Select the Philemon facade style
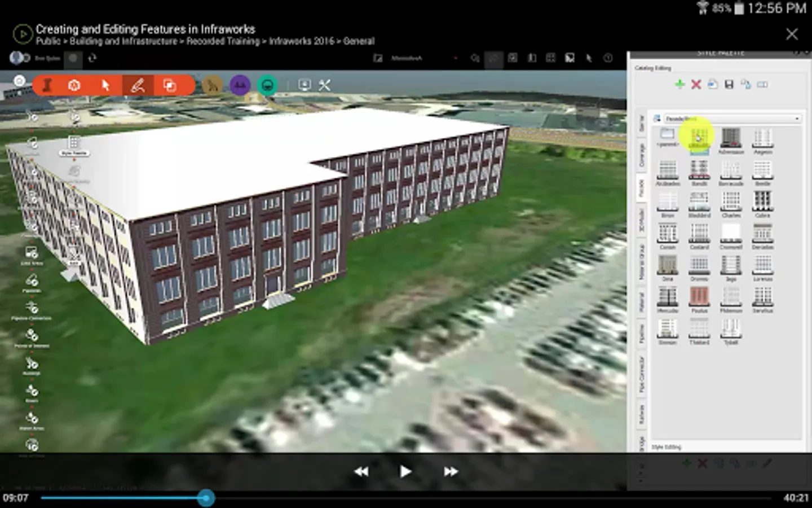The width and height of the screenshot is (812, 508). (x=731, y=300)
